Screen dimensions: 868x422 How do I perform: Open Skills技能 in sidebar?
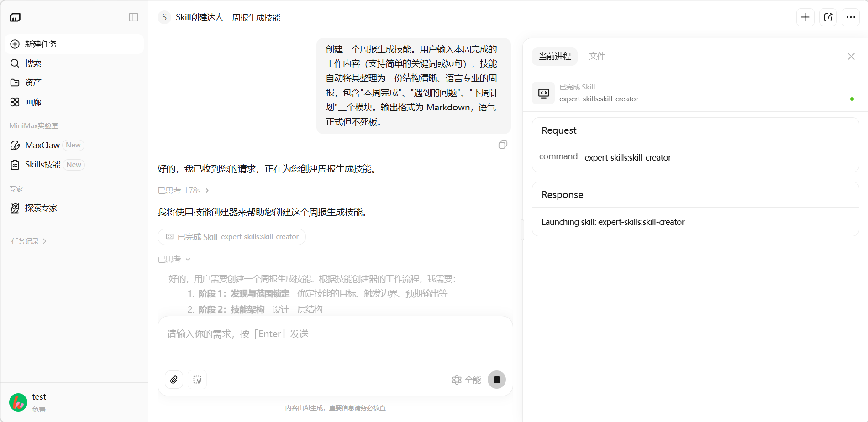coord(43,165)
